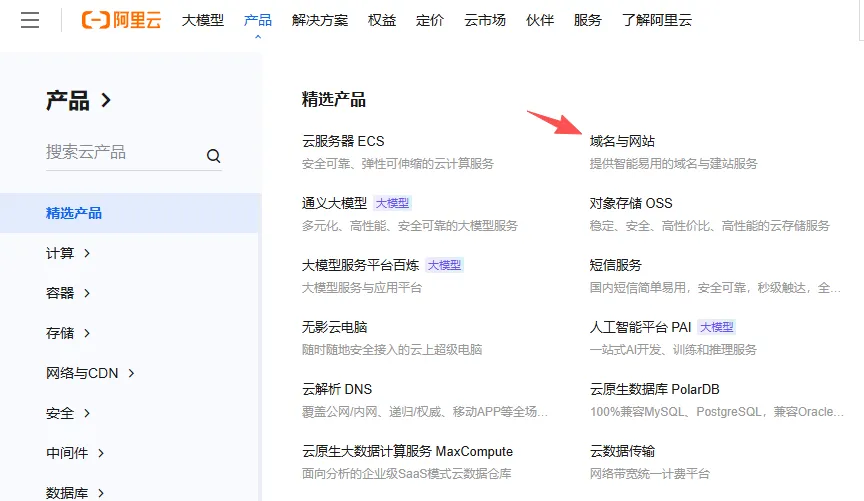Select 精选产品 in the sidebar
Viewport: 864px width, 501px height.
(x=130, y=213)
